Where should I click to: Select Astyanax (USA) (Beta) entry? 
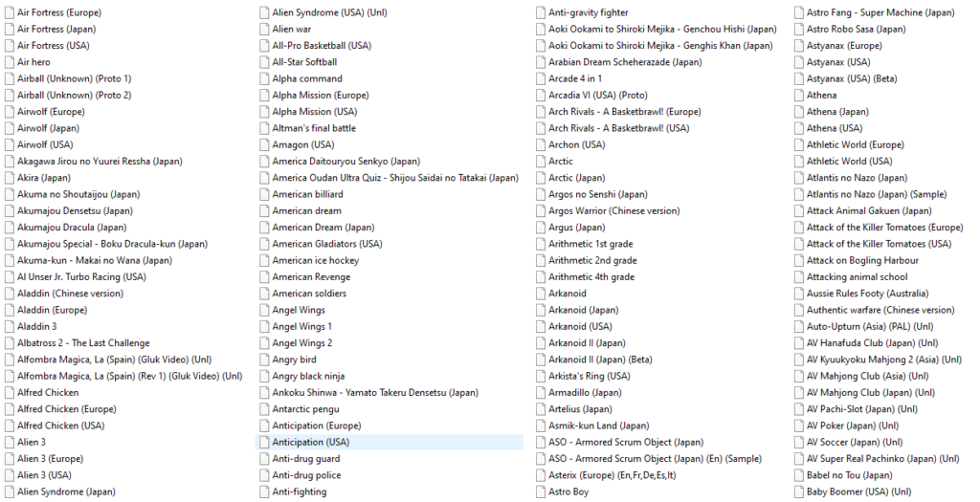click(852, 78)
